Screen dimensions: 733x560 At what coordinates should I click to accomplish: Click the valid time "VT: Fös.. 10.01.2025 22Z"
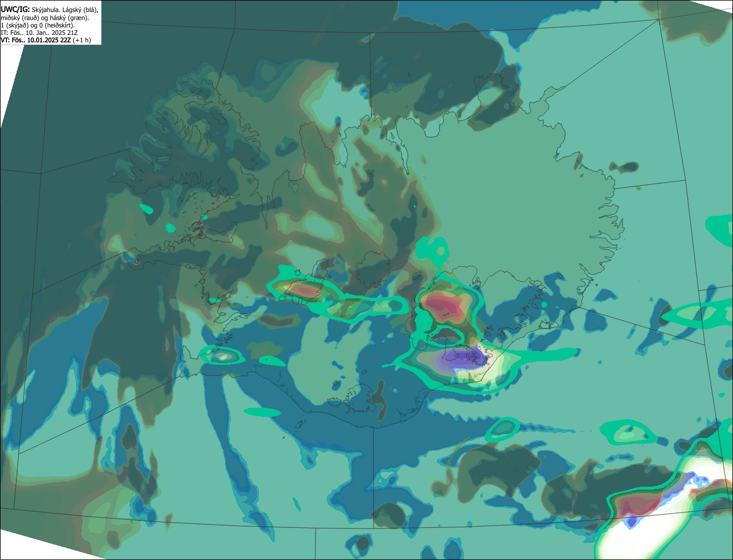click(36, 40)
